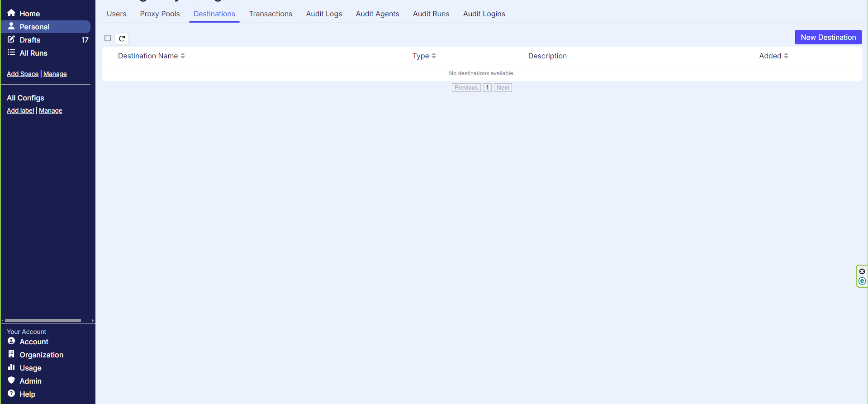This screenshot has height=404, width=868.
Task: Go to page 1 in pagination
Action: point(487,87)
